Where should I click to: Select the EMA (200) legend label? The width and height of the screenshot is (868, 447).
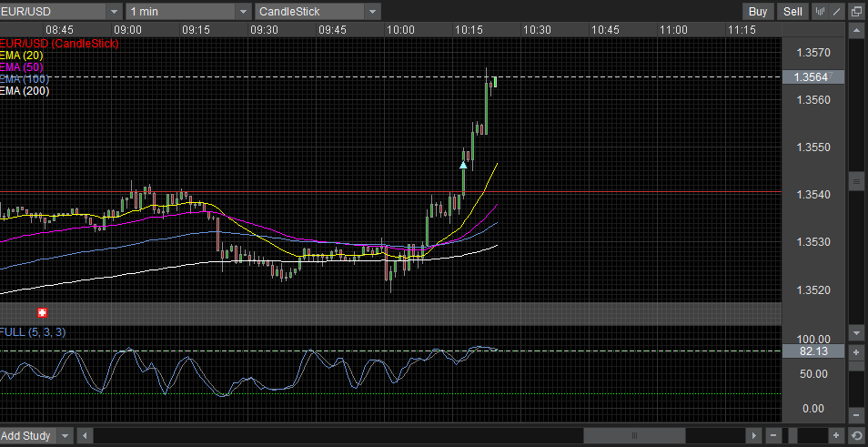(25, 91)
